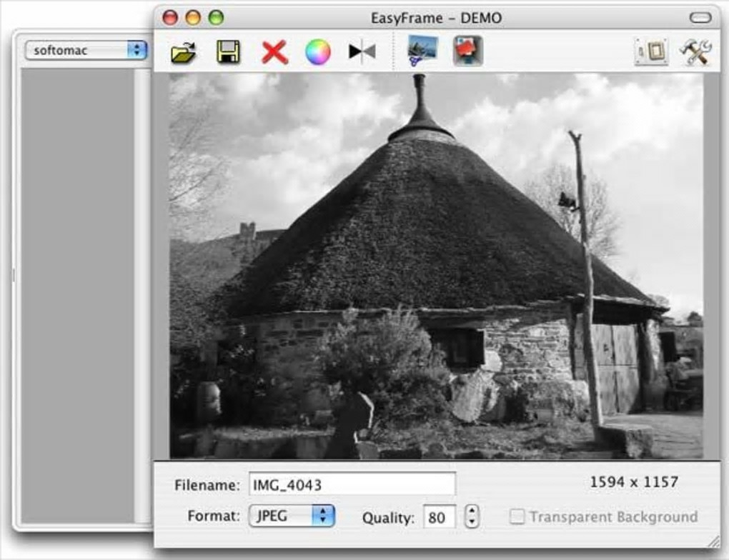Open the softomac dropdown in the drawer
The width and height of the screenshot is (729, 560).
[86, 50]
